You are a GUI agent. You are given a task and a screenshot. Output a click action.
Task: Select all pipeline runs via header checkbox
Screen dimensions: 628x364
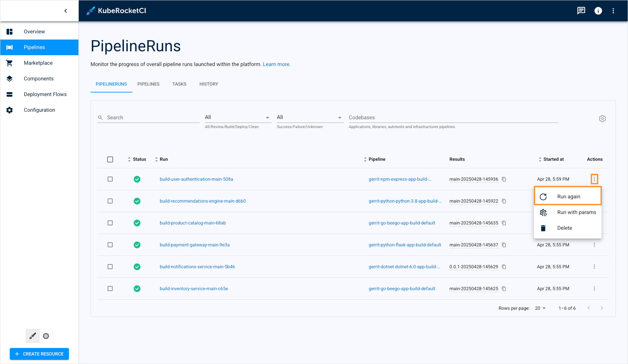(x=110, y=159)
